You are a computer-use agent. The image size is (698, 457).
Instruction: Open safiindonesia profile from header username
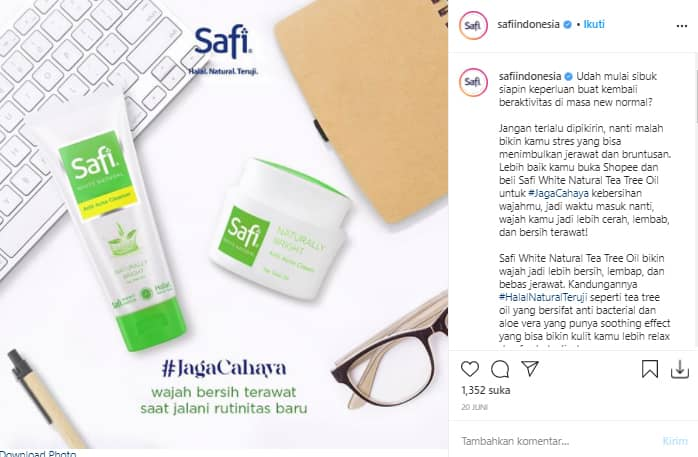click(528, 24)
